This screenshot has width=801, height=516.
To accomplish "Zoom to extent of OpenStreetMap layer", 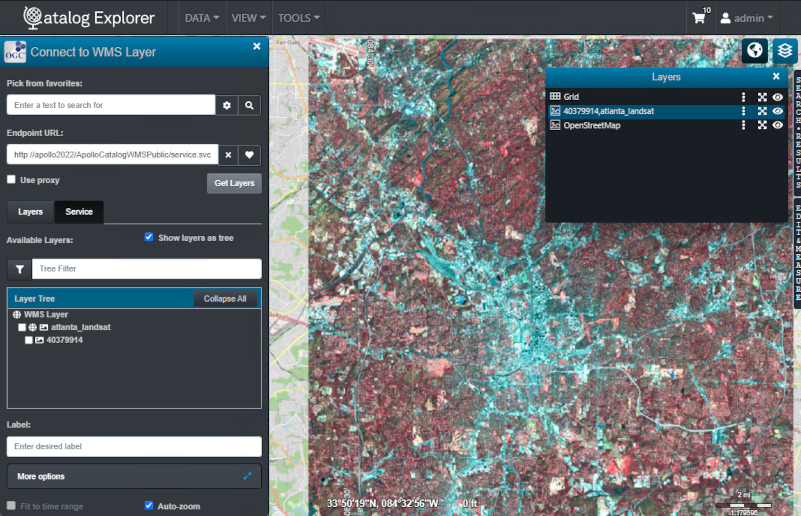I will pyautogui.click(x=762, y=126).
